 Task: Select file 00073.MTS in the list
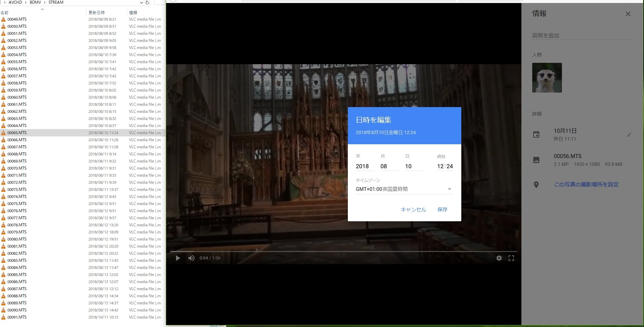17,190
